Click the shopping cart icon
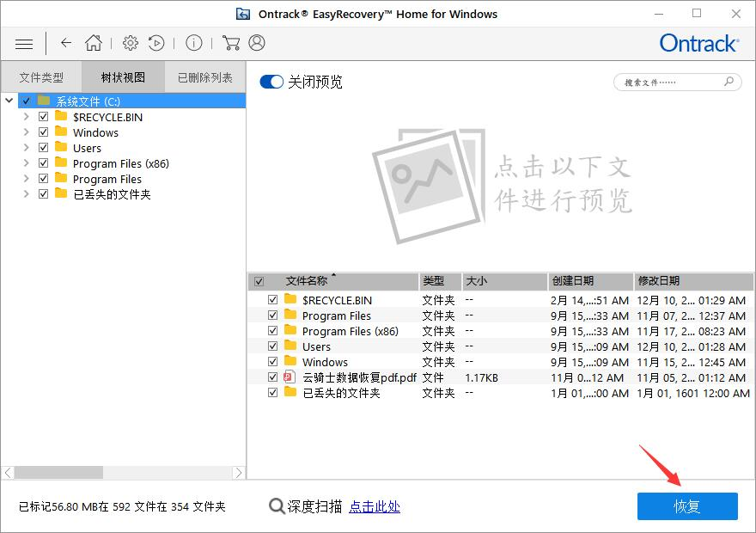 [x=231, y=43]
